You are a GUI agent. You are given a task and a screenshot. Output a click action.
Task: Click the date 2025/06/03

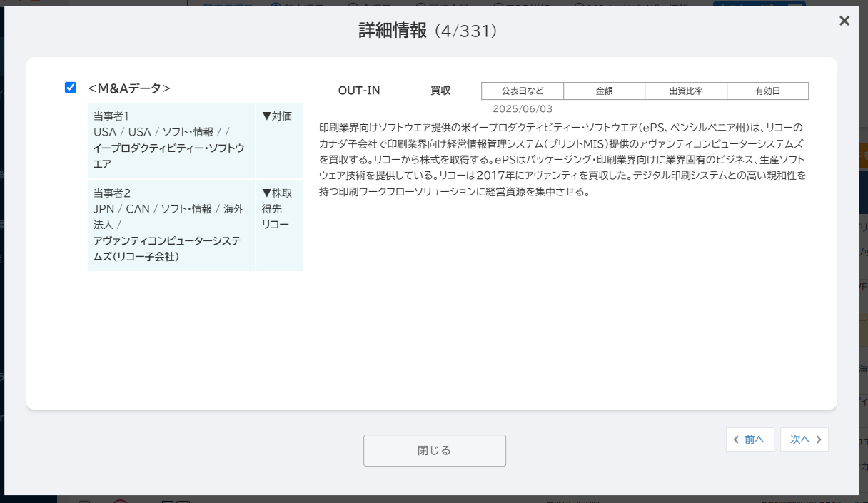pyautogui.click(x=523, y=109)
